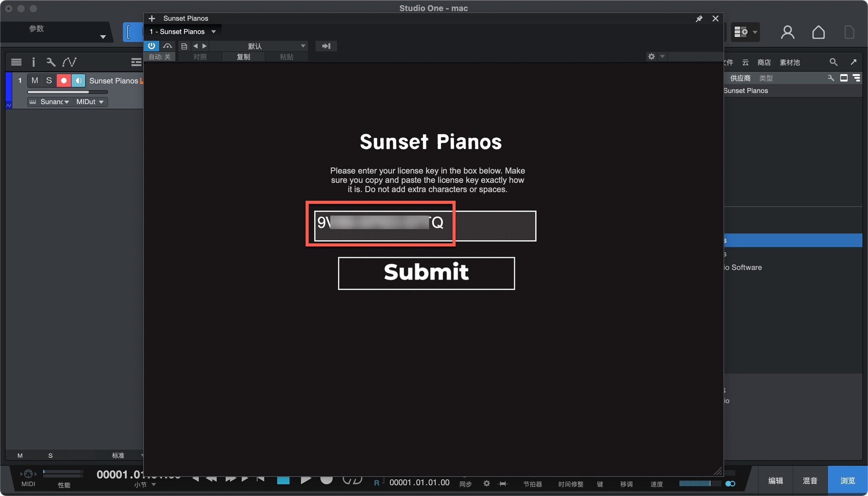Adjust the Sunset Pianos track volume slider

67,92
